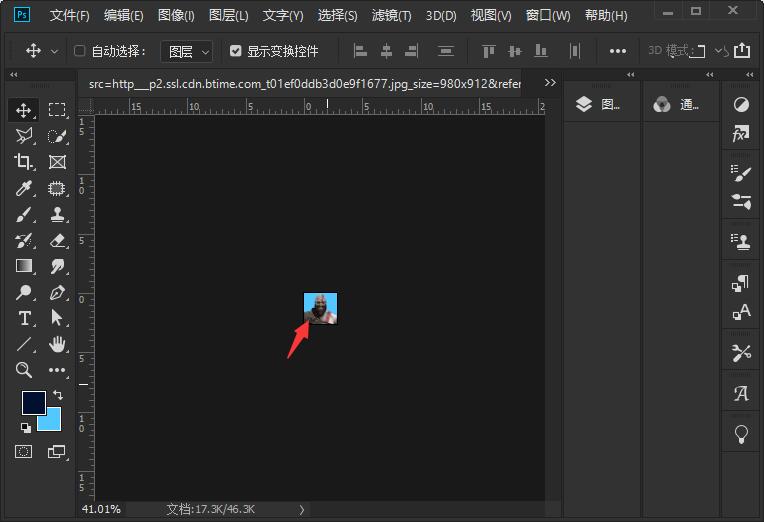The width and height of the screenshot is (764, 522).
Task: Open the align options three-dot menu
Action: 618,51
